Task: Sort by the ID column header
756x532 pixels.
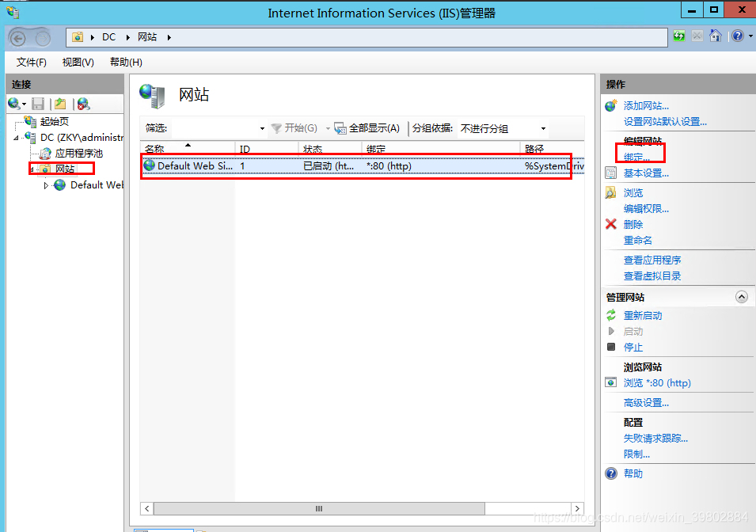Action: [x=267, y=148]
